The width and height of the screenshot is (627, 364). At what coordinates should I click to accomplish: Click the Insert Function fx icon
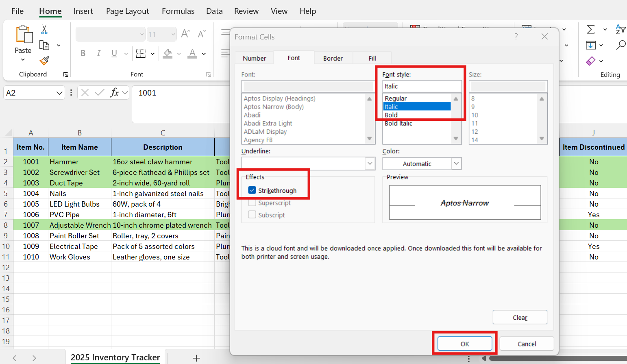pyautogui.click(x=114, y=93)
